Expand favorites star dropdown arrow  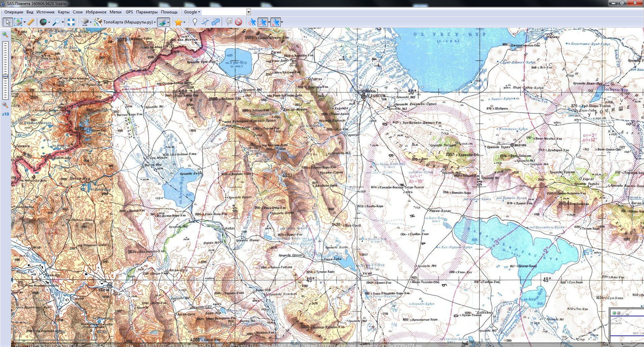(x=184, y=22)
